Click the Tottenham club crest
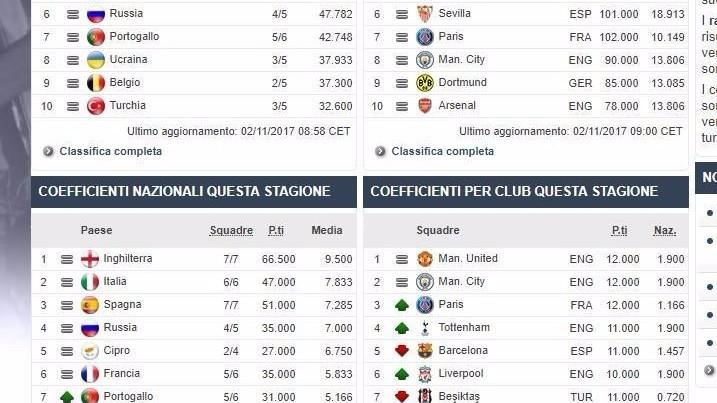 point(425,328)
